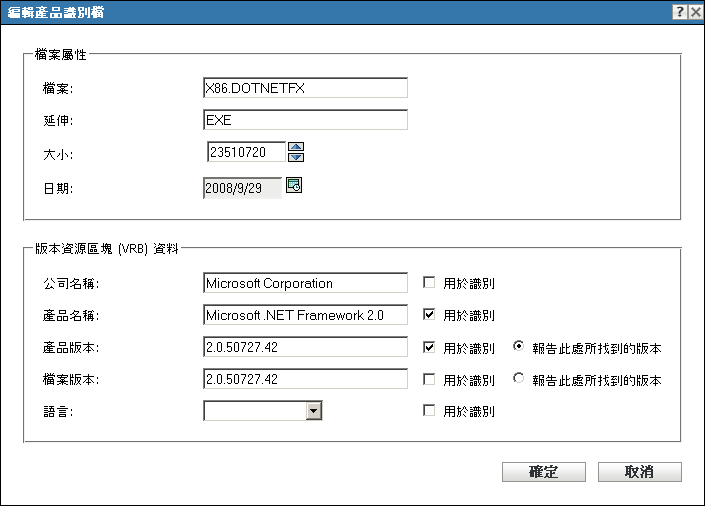Select 報告此處所找到的版本 radio for 檔案版本
This screenshot has width=705, height=506.
tap(518, 380)
